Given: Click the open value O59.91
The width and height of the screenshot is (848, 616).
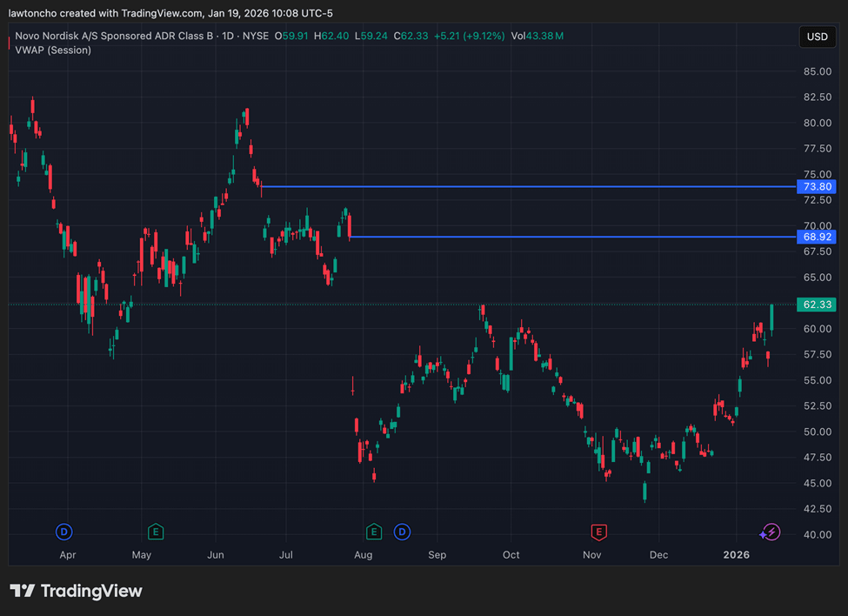Looking at the screenshot, I should coord(291,36).
